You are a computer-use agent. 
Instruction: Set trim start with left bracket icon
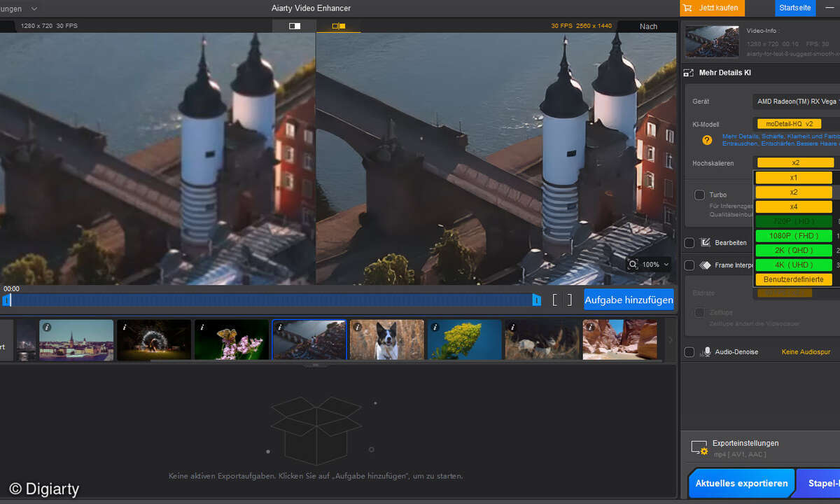555,300
